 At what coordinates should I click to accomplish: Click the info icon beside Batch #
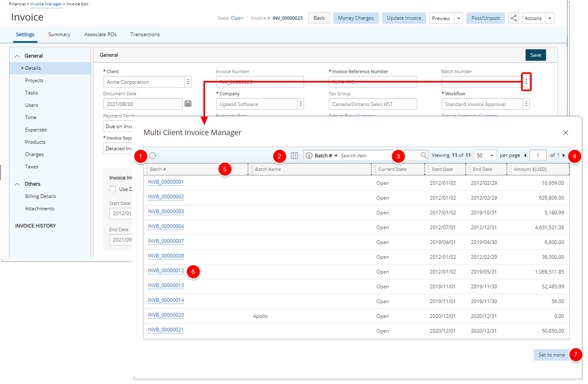pos(309,156)
